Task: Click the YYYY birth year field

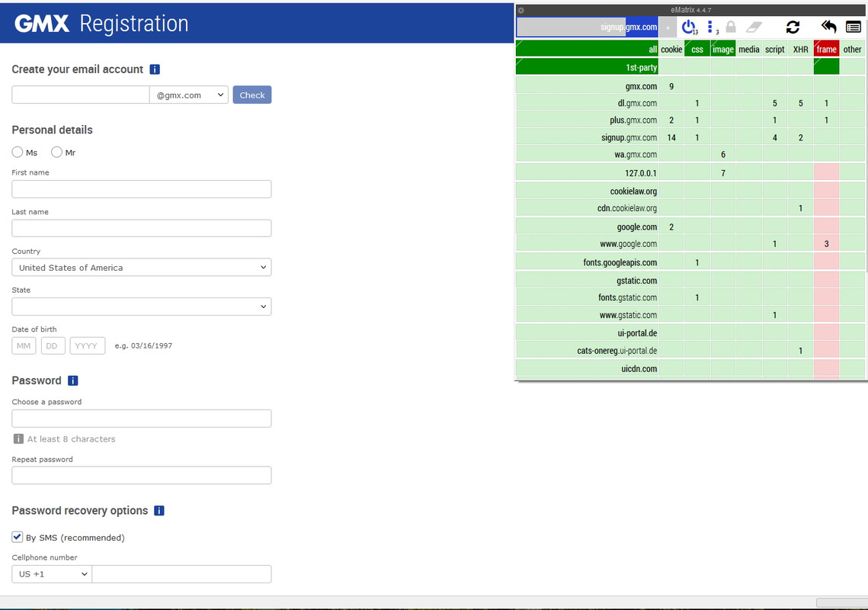Action: 88,345
